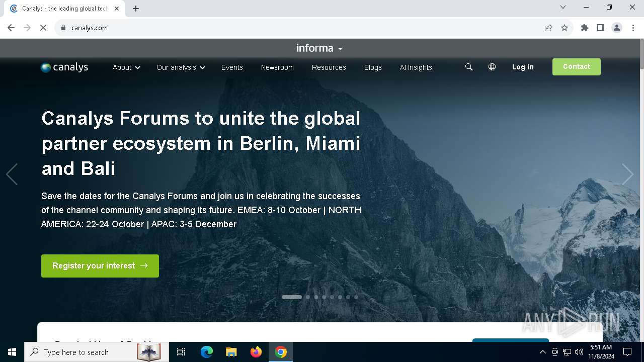Open the network icon in system tray
The height and width of the screenshot is (362, 644).
coord(567,352)
